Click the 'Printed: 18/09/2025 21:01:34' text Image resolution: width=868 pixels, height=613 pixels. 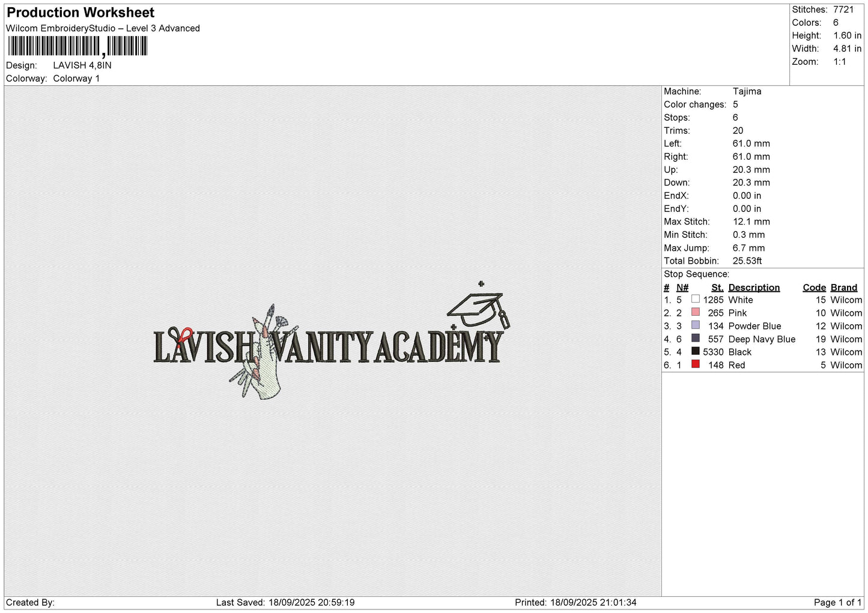click(575, 603)
